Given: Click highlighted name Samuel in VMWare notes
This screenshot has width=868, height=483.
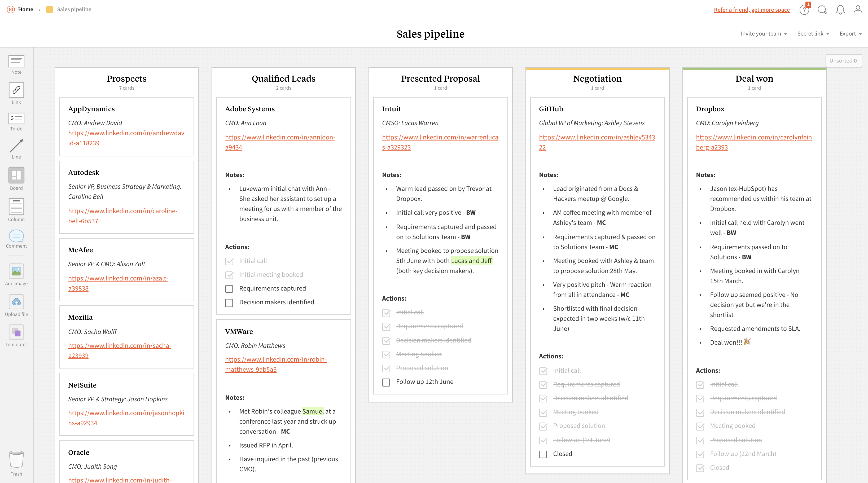Looking at the screenshot, I should click(313, 411).
